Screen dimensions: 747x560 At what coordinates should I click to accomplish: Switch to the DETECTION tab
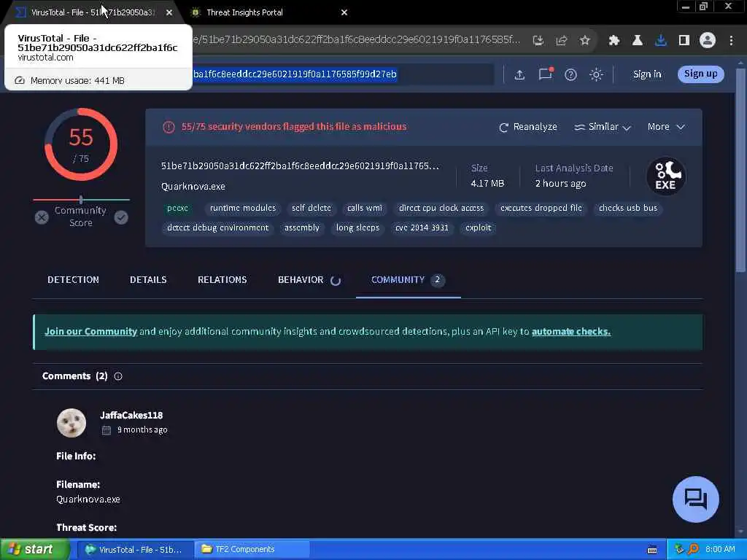[x=74, y=279]
